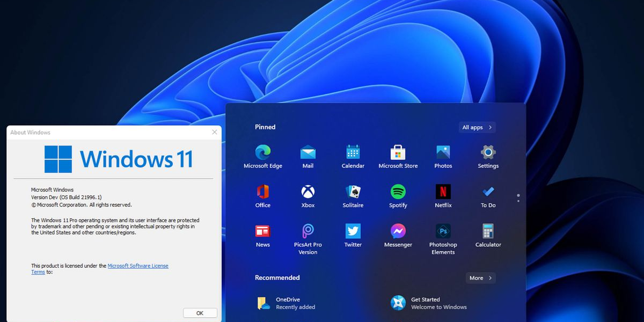Click the All apps button
Viewport: 644px width, 322px height.
coord(477,127)
